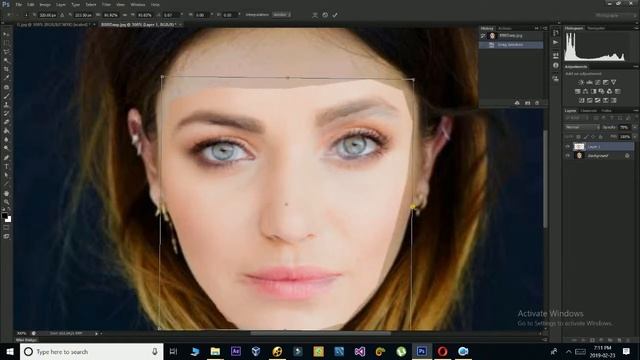Toggle lock transparent pixels

coord(578,137)
